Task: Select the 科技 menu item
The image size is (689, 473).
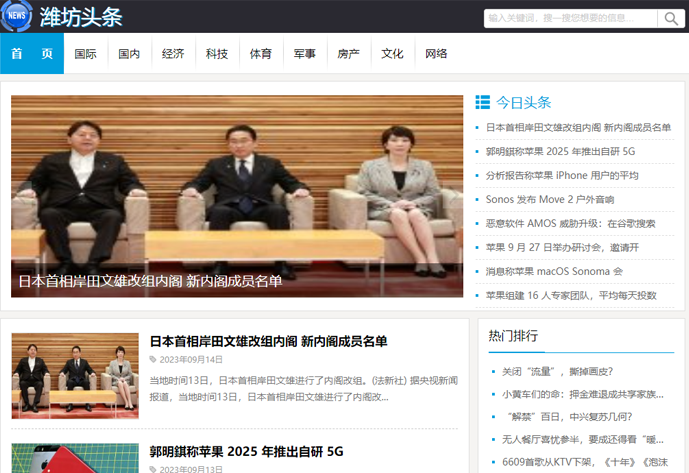Action: coord(217,54)
